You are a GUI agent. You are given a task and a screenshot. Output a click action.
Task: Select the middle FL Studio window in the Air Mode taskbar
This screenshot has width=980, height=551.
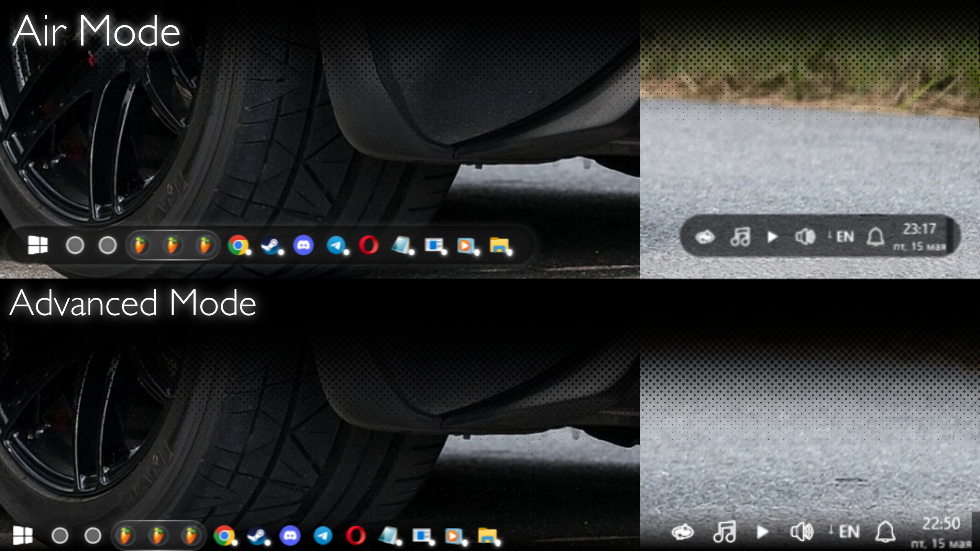point(173,245)
